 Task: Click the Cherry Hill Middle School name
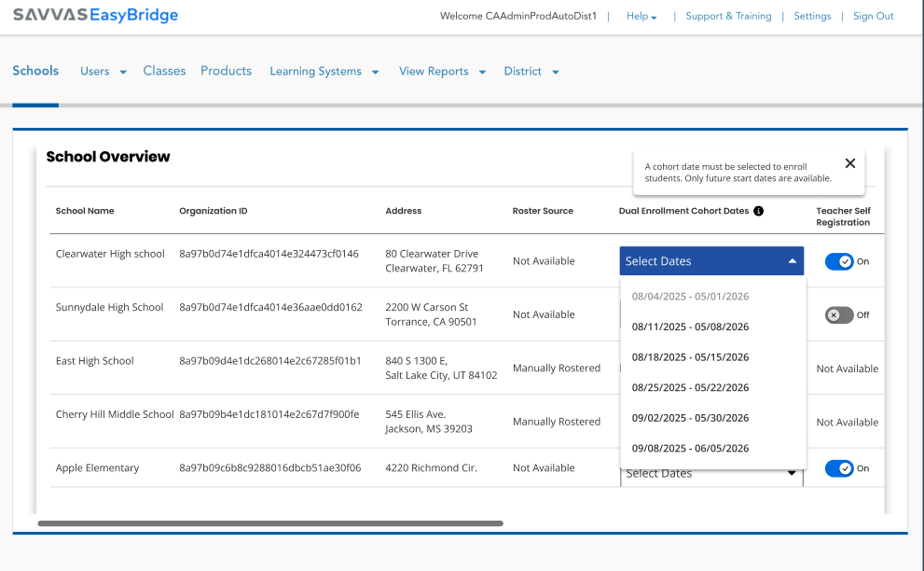point(115,414)
